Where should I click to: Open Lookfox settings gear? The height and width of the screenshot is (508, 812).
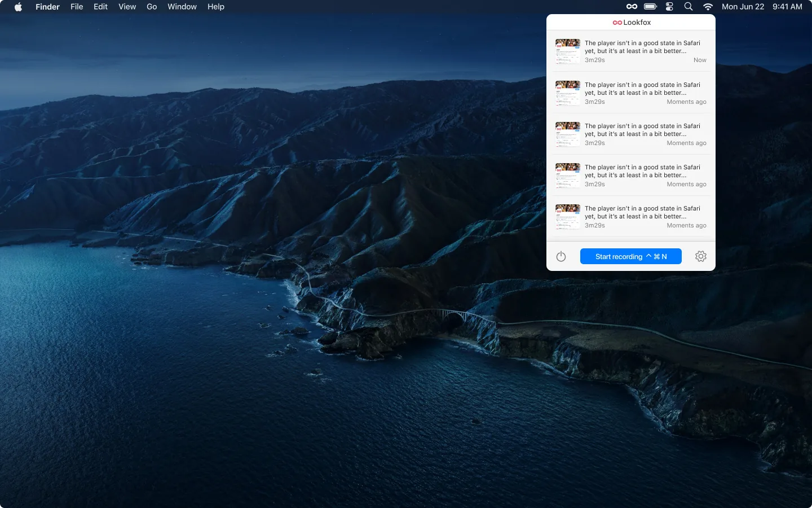click(x=701, y=256)
